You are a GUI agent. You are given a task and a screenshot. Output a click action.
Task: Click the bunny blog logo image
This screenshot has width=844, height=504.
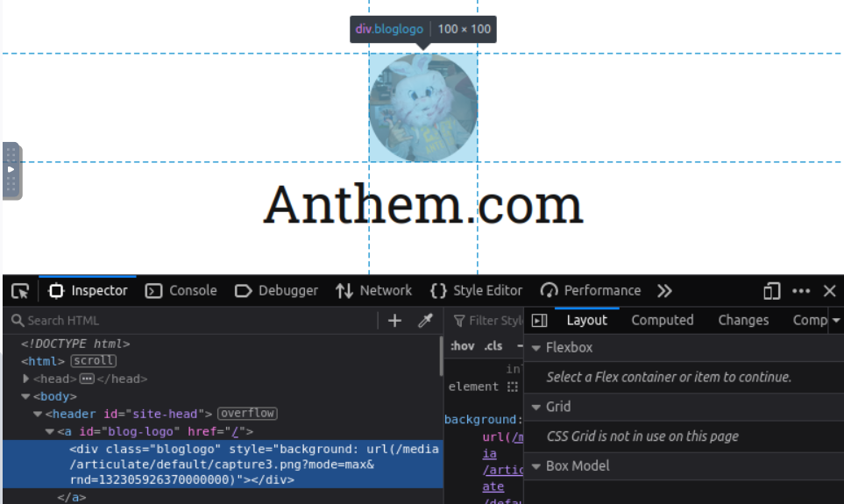pos(423,108)
